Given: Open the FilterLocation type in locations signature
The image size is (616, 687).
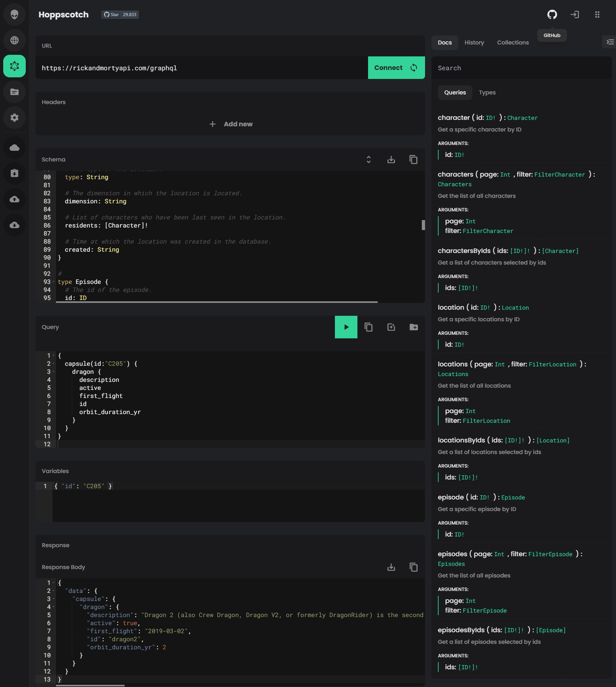Looking at the screenshot, I should point(552,364).
